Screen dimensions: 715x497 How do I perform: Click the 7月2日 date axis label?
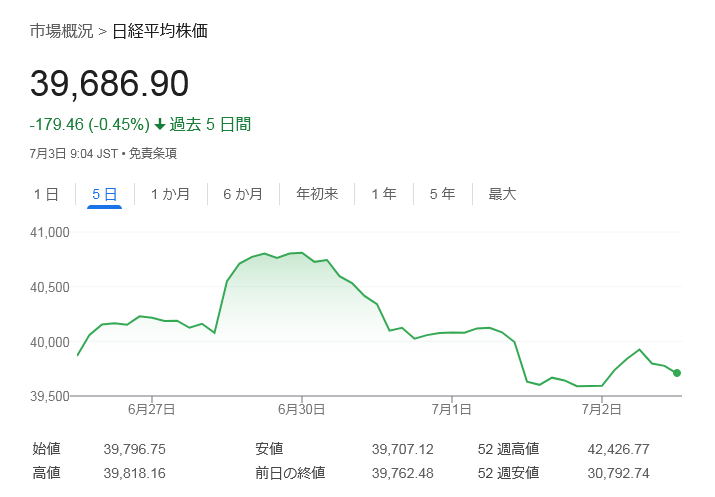pos(601,409)
